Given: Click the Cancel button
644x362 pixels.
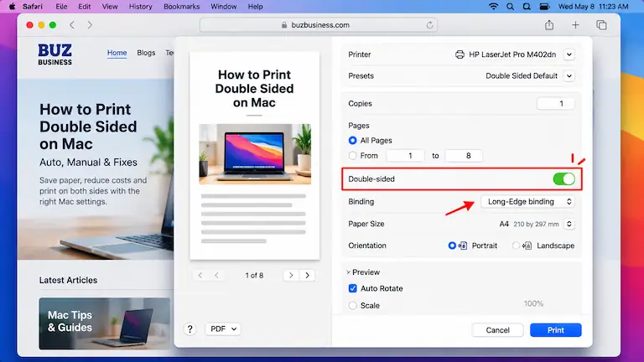Looking at the screenshot, I should (498, 330).
